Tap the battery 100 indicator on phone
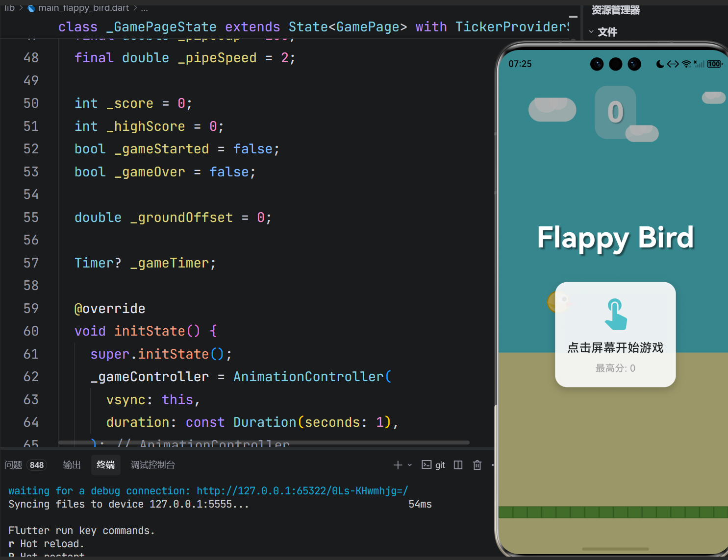The width and height of the screenshot is (728, 560). tap(714, 64)
